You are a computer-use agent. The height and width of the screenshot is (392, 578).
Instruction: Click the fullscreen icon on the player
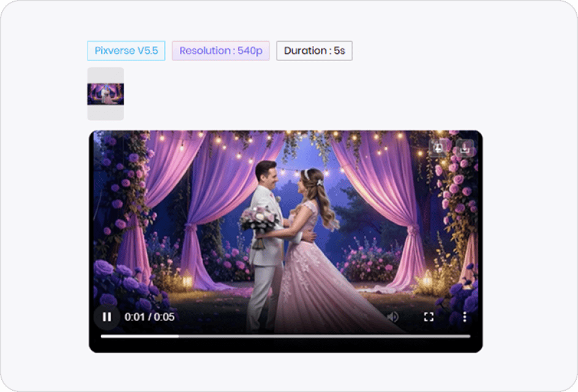tap(429, 317)
